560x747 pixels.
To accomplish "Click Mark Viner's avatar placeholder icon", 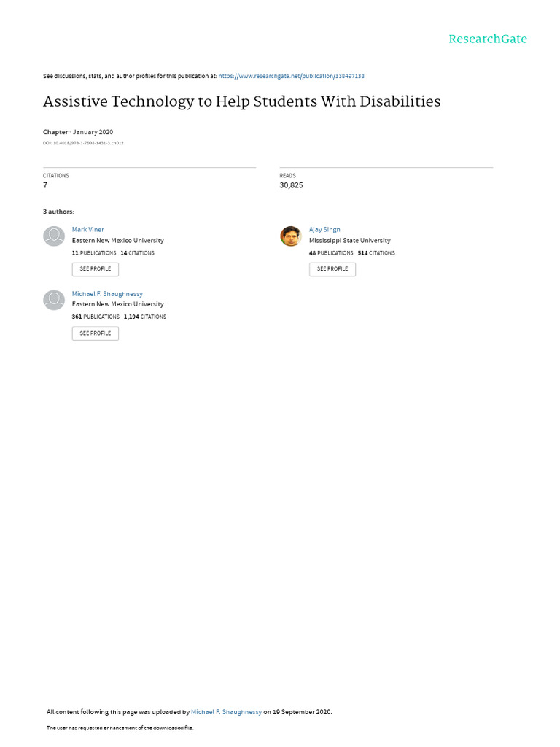I will coord(54,236).
